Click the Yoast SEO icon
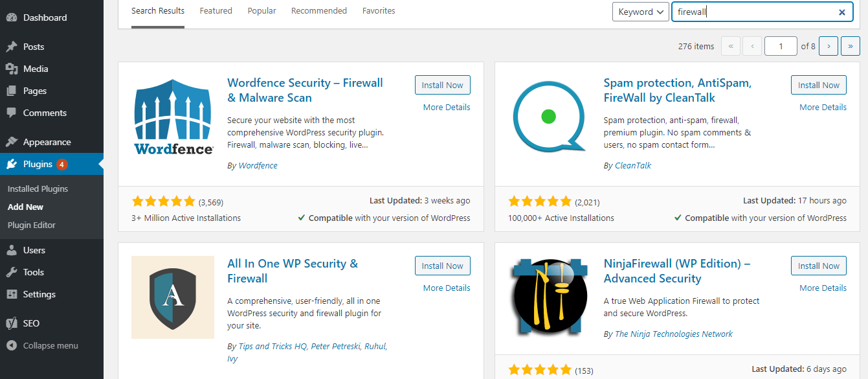 point(12,323)
